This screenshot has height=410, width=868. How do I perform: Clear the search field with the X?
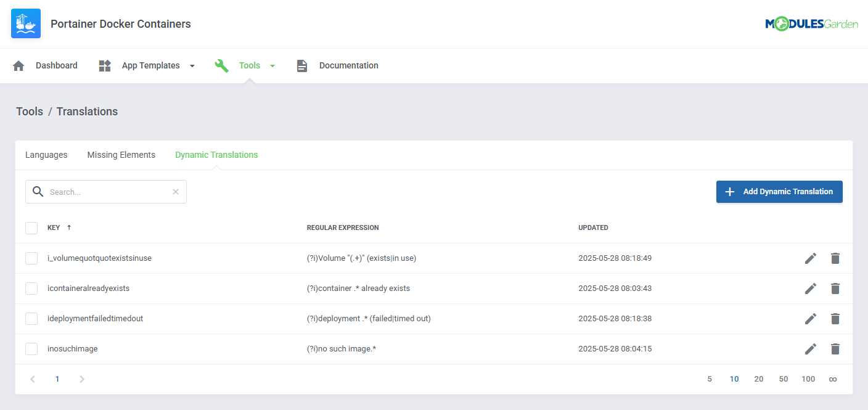(x=175, y=192)
